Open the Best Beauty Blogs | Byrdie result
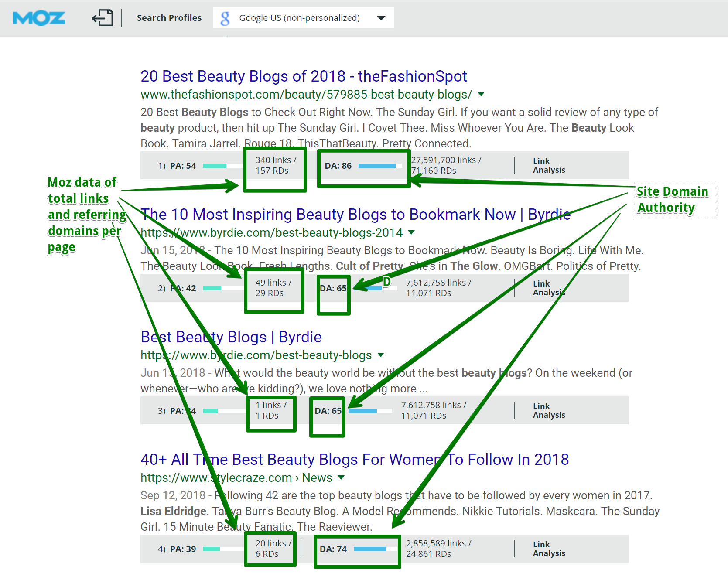The height and width of the screenshot is (573, 728). tap(231, 337)
